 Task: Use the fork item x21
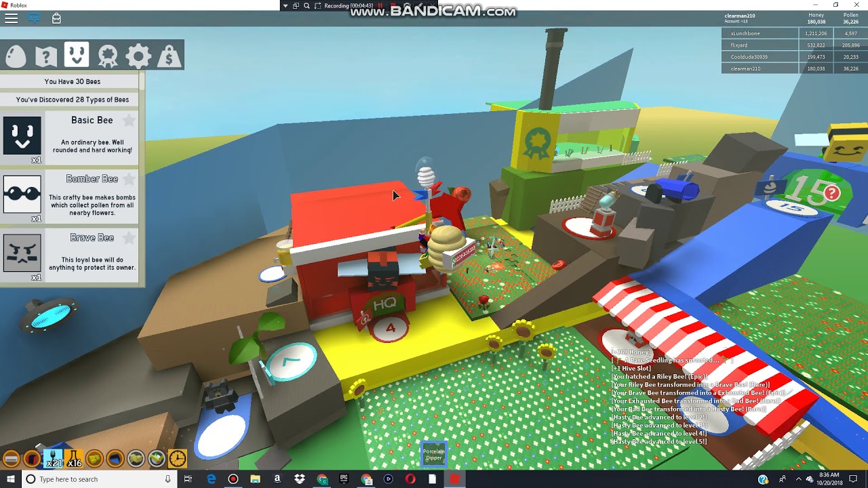tap(53, 459)
